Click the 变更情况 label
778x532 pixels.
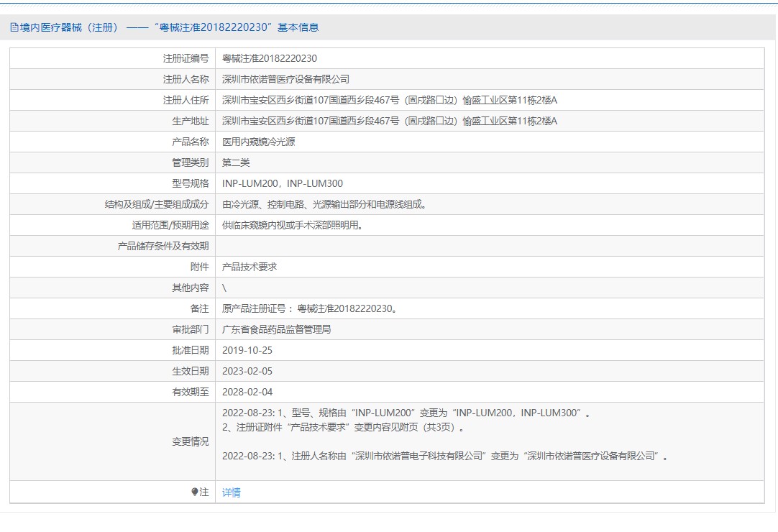tap(191, 441)
